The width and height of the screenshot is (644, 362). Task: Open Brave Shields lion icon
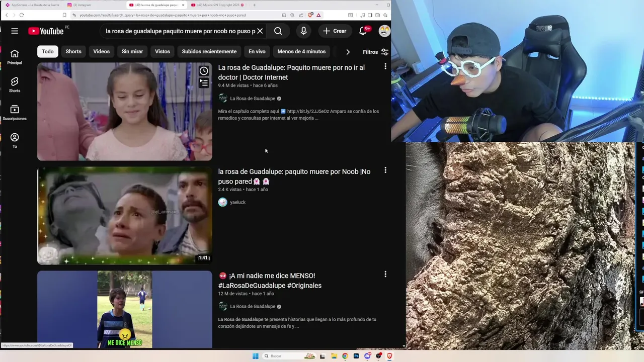tap(310, 15)
